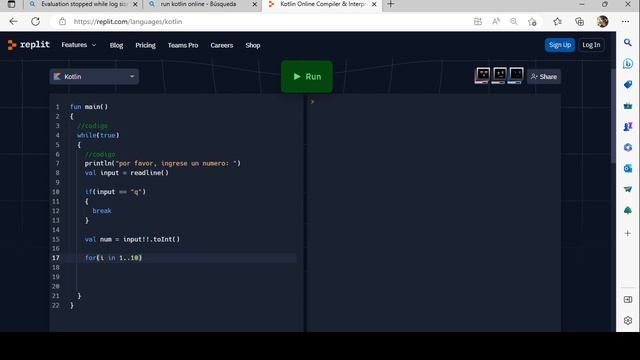This screenshot has width=640, height=360.
Task: Select the second layout icon
Action: coord(499,75)
